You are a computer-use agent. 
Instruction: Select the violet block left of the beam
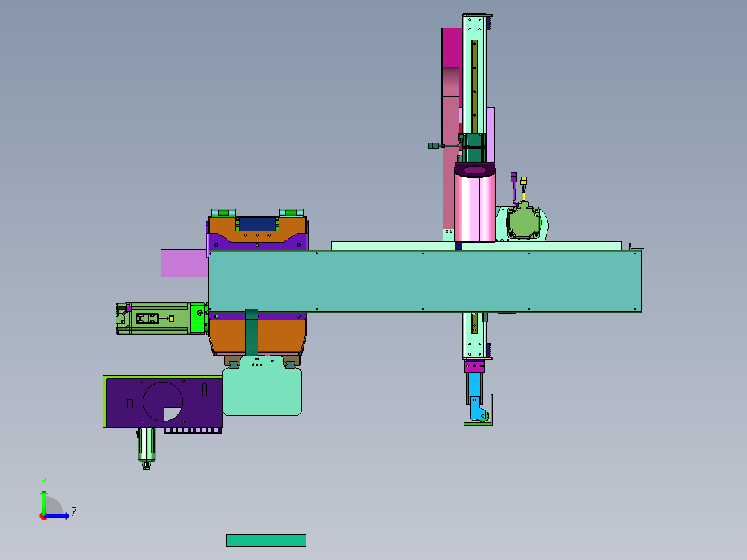tap(184, 263)
